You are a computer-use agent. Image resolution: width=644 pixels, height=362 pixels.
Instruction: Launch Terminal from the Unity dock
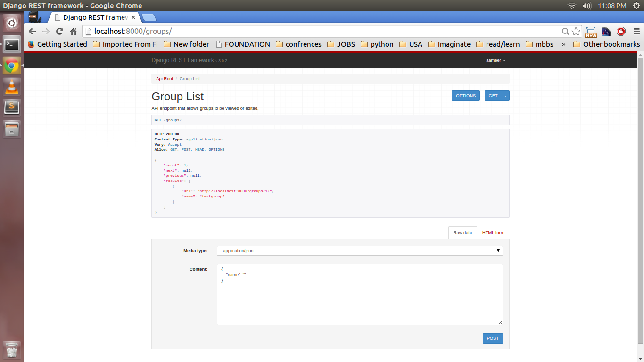coord(12,45)
